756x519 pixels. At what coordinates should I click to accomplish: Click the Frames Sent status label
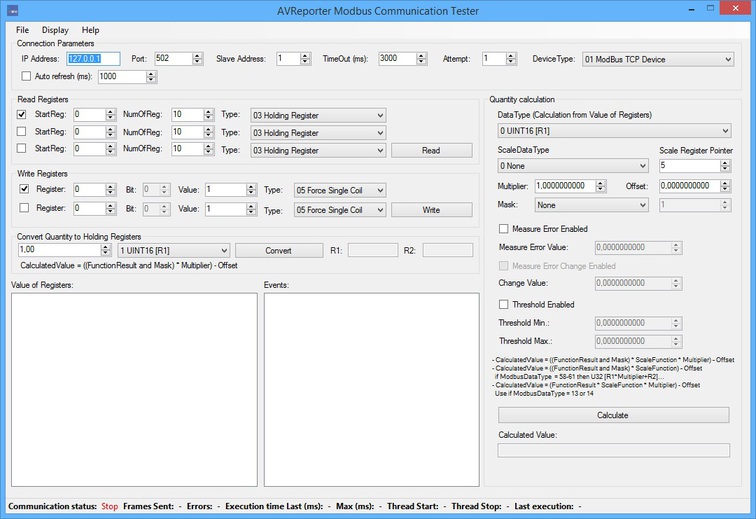(148, 506)
